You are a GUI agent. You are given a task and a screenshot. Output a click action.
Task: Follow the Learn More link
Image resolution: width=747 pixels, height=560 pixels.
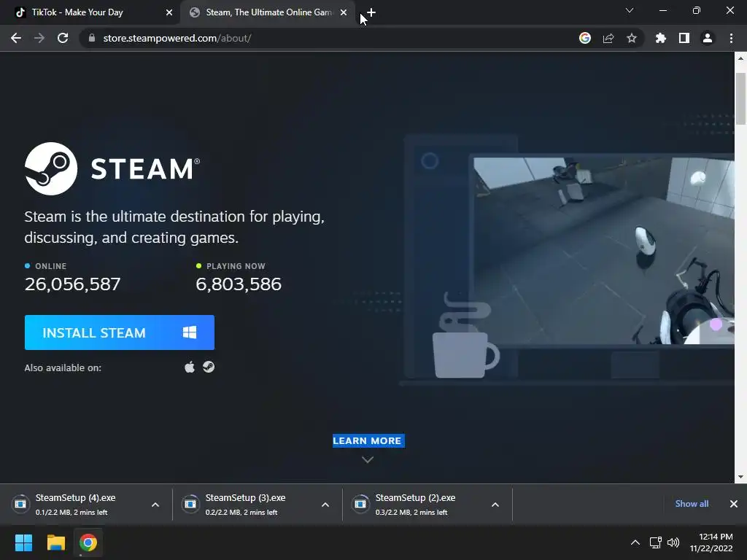368,440
